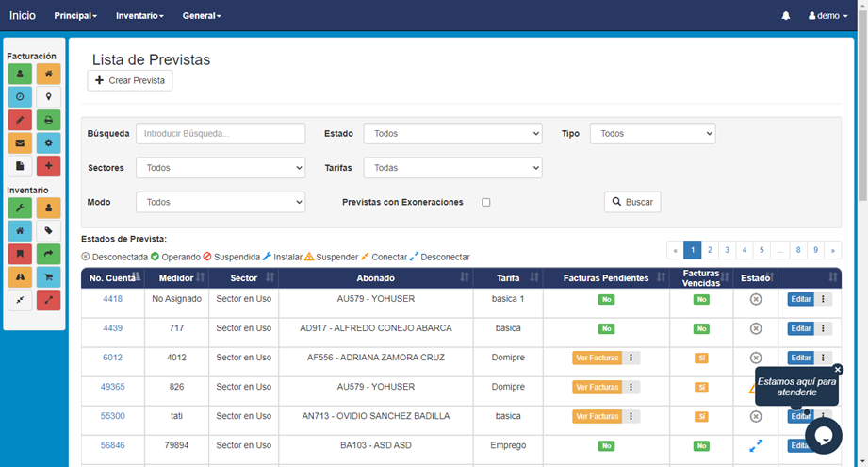Open the General menu
The width and height of the screenshot is (868, 467).
pos(202,15)
